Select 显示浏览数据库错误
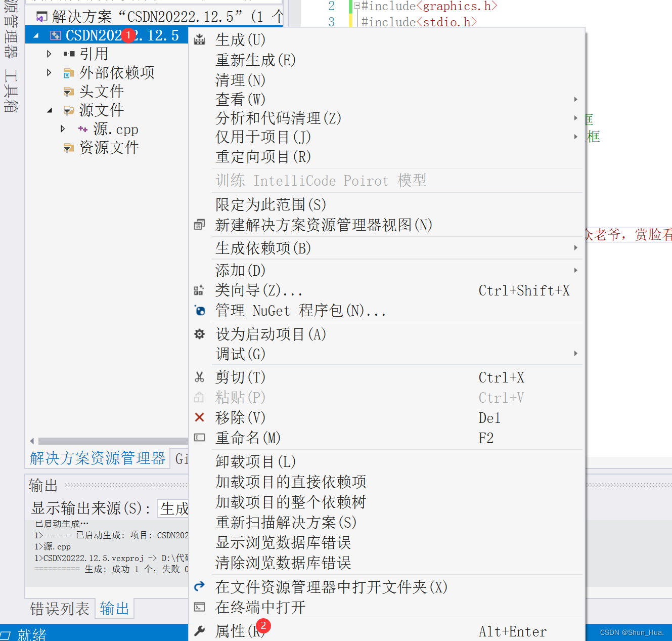This screenshot has height=641, width=672. pyautogui.click(x=283, y=542)
